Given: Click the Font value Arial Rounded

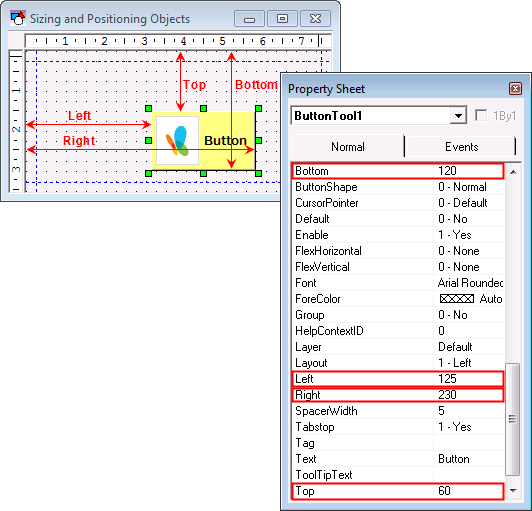Looking at the screenshot, I should 470,283.
